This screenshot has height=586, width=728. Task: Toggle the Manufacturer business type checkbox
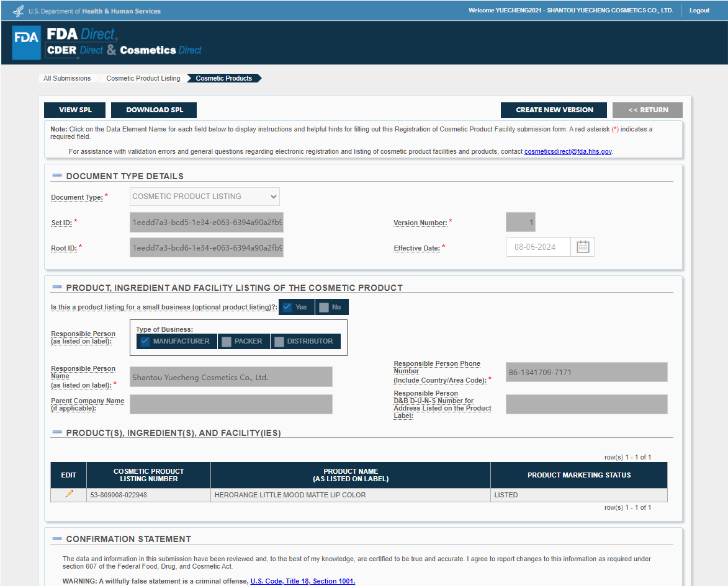click(145, 341)
